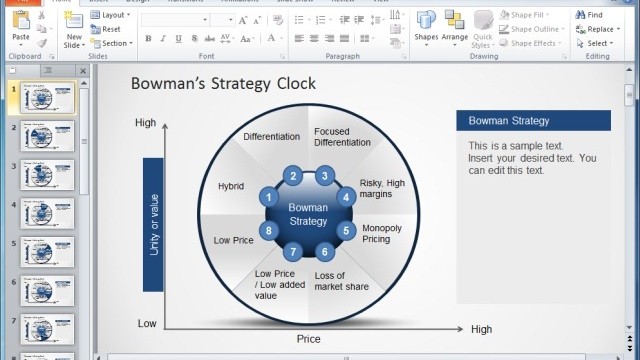Open the Select dropdown in Editing
Viewport: 640px width, 360px height.
(596, 43)
